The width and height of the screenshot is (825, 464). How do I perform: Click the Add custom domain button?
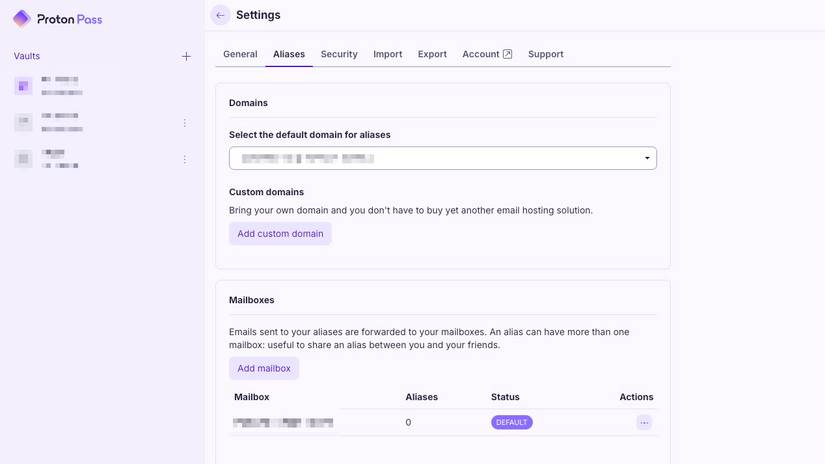[280, 234]
